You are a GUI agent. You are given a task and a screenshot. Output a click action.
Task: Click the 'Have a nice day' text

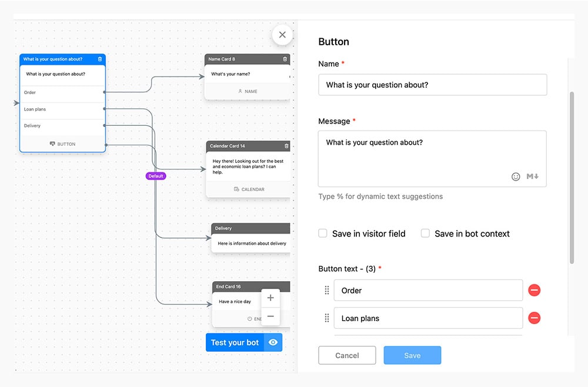point(235,302)
